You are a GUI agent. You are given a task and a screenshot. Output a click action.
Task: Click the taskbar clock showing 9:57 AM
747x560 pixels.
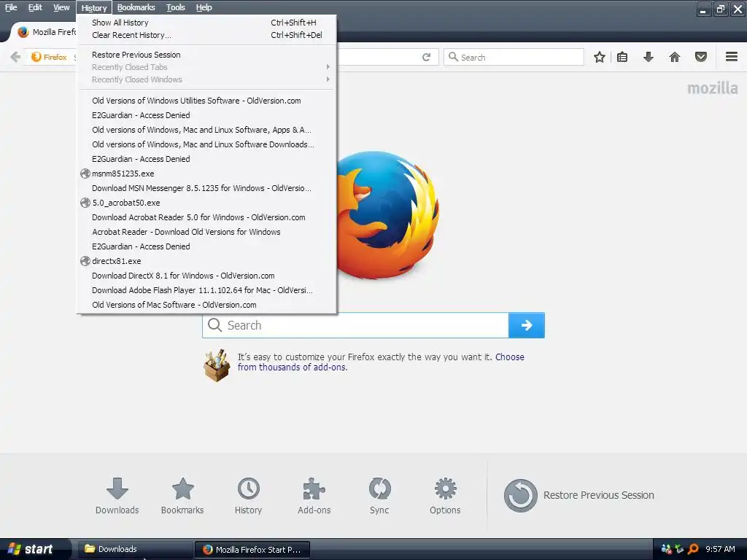720,549
